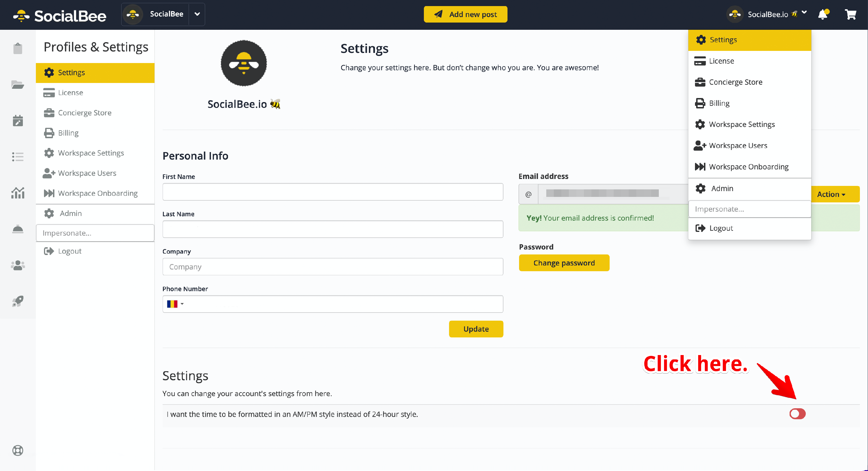Image resolution: width=868 pixels, height=471 pixels.
Task: Open Concierge Store in the sidebar
Action: pyautogui.click(x=95, y=113)
